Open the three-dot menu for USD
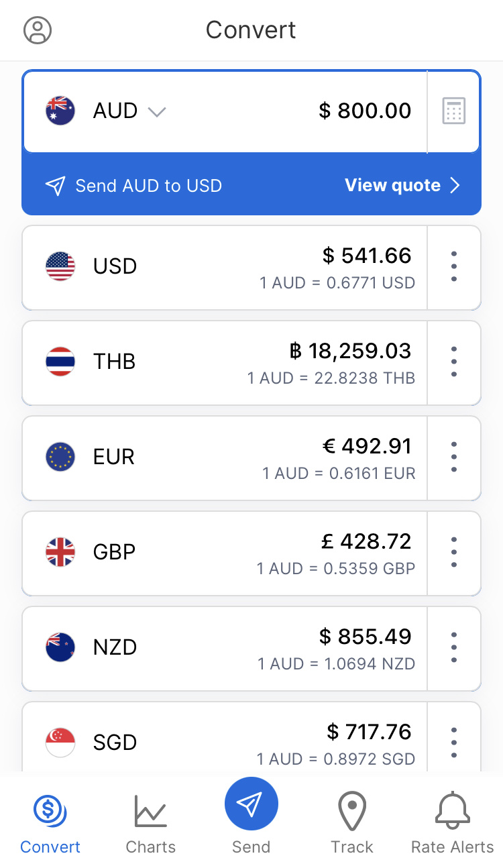Image resolution: width=503 pixels, height=868 pixels. pyautogui.click(x=454, y=267)
